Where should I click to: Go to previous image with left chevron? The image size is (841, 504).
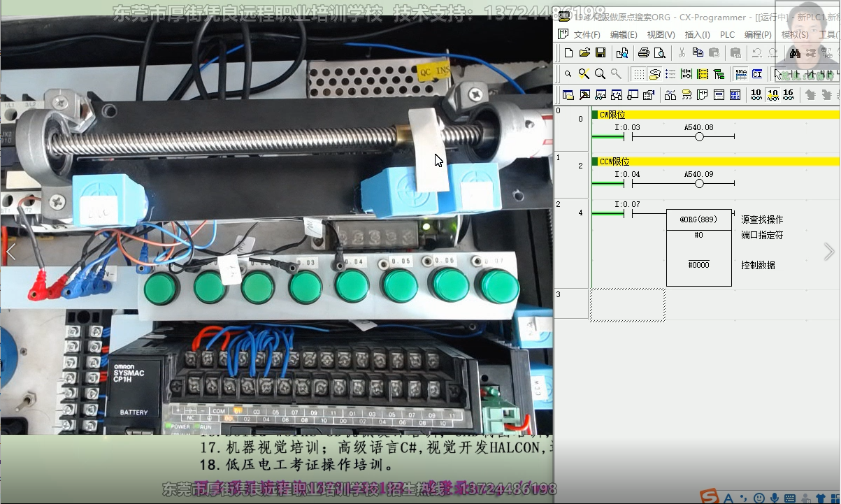tap(11, 252)
